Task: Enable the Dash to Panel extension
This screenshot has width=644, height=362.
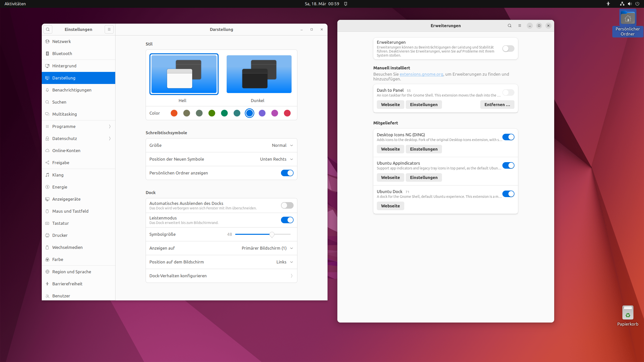Action: point(508,93)
